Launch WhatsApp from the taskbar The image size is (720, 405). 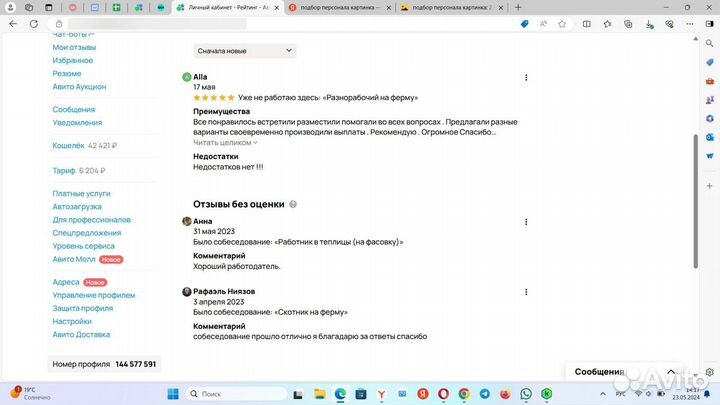[526, 394]
